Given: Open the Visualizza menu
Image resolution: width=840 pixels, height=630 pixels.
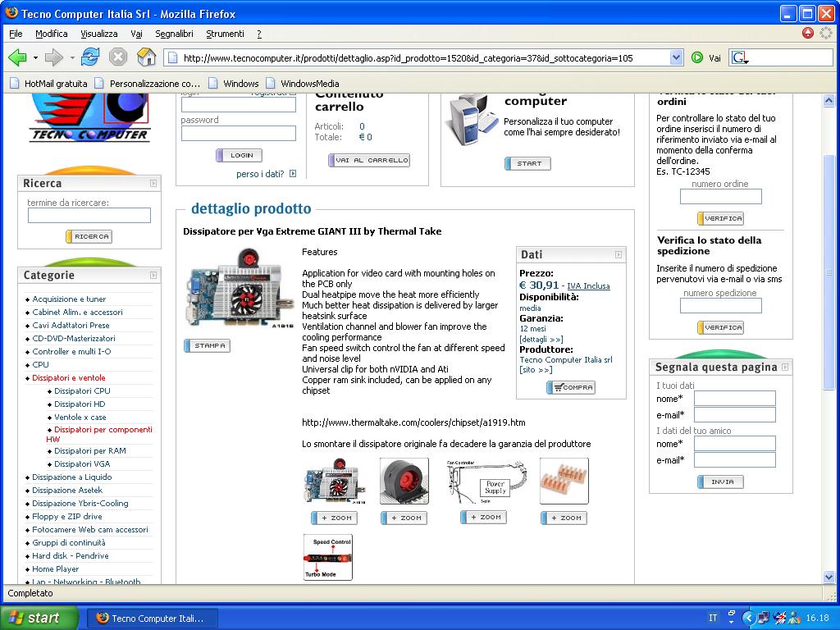Looking at the screenshot, I should 99,33.
